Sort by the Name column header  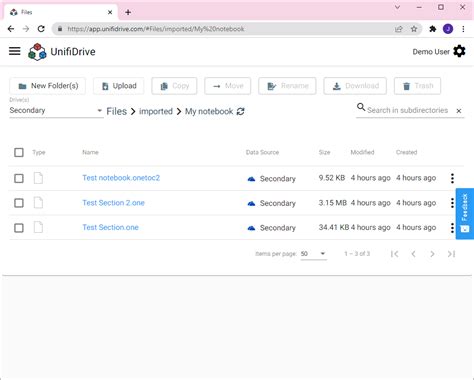[x=90, y=152]
